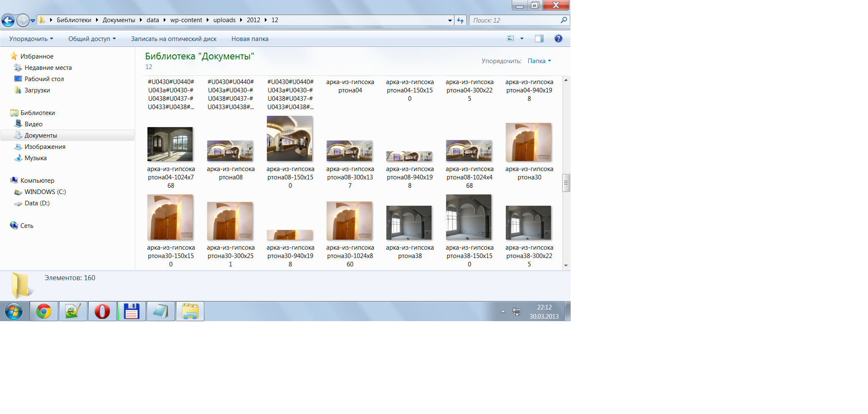
Task: Open view options dropdown arrow
Action: (522, 38)
